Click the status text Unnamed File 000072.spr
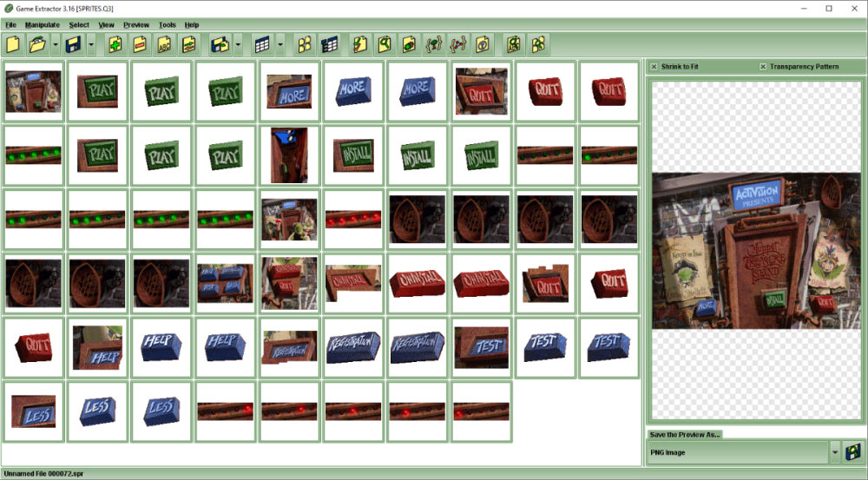The image size is (868, 480). [x=44, y=474]
